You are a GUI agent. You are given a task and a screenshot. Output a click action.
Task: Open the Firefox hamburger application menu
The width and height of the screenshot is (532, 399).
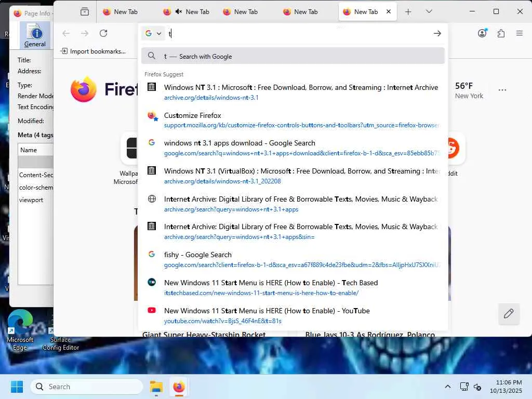[520, 33]
